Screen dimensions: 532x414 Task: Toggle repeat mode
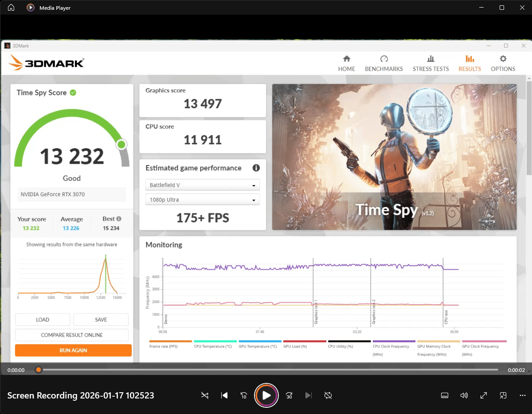[328, 395]
